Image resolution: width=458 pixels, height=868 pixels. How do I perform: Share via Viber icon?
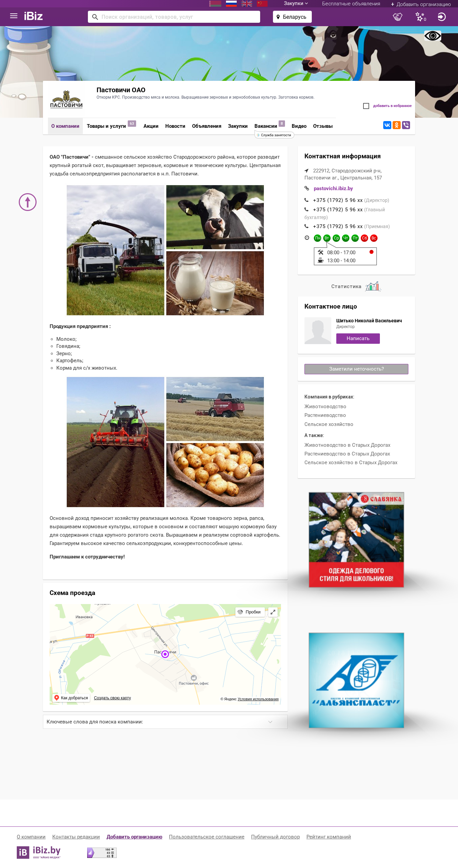click(x=406, y=125)
